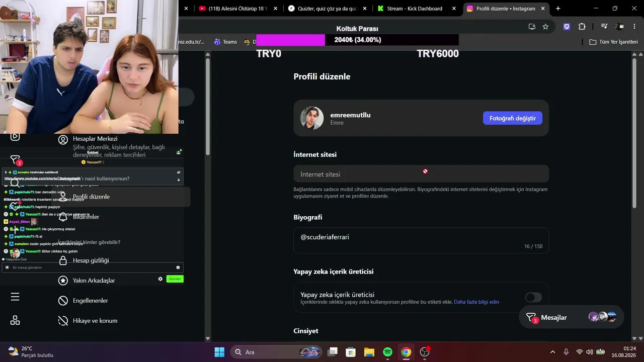The width and height of the screenshot is (644, 362).
Task: Open the purple extension icon in toolbar
Action: [567, 27]
